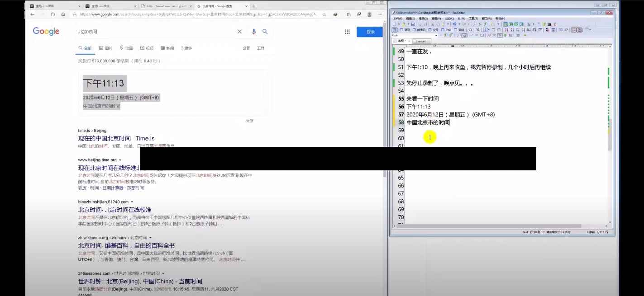The width and height of the screenshot is (644, 296).
Task: Switch to Google 新闻 news tab
Action: 167,48
